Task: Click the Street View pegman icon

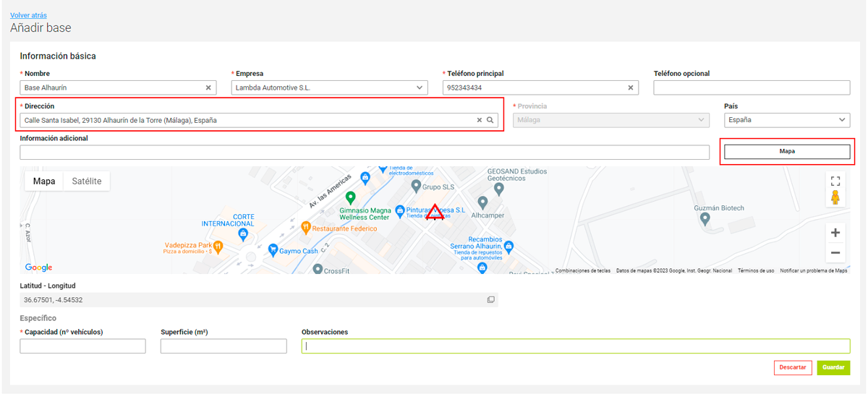Action: (835, 197)
